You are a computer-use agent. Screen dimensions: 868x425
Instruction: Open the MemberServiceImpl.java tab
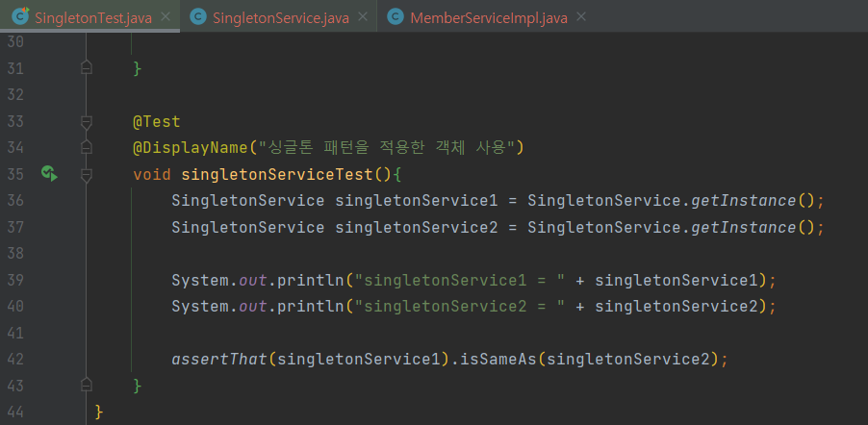click(x=489, y=17)
